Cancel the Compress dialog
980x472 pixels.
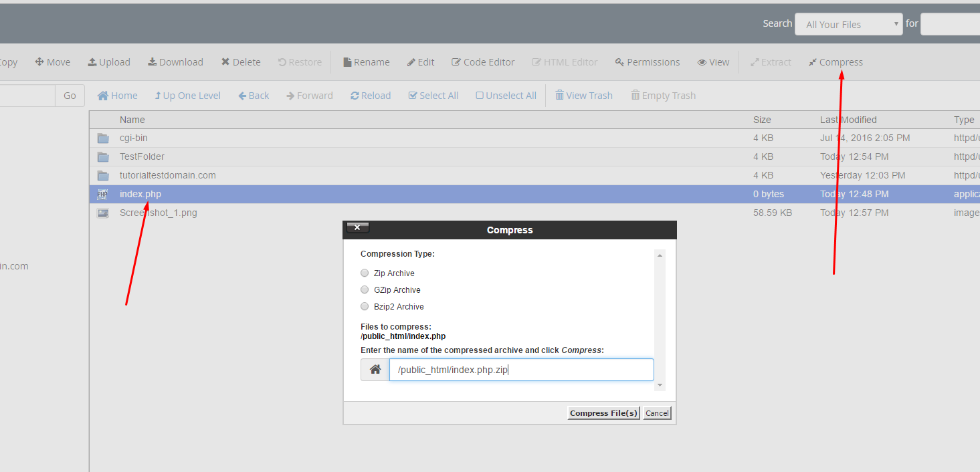point(656,412)
